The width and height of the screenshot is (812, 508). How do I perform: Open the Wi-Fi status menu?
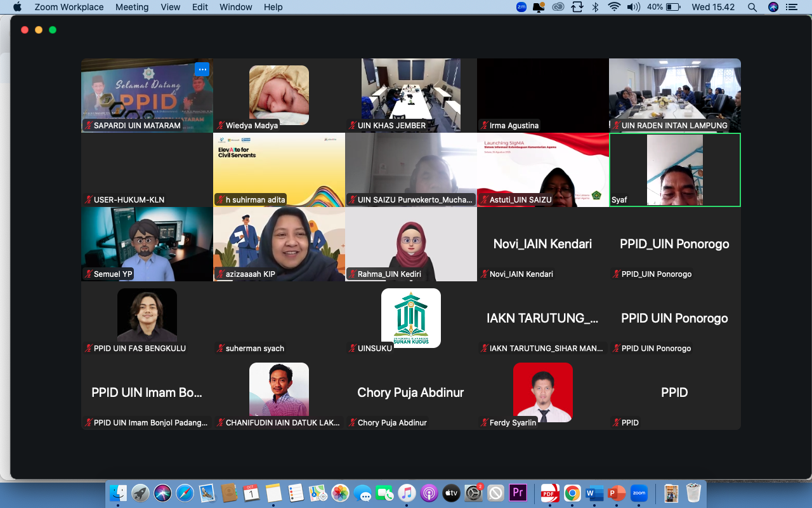pyautogui.click(x=613, y=7)
